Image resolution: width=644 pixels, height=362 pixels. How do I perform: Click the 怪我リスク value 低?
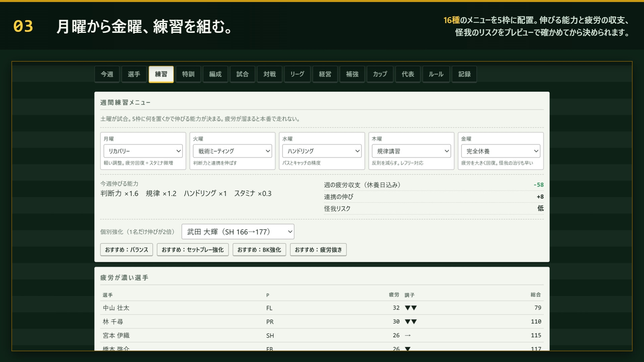pos(541,208)
